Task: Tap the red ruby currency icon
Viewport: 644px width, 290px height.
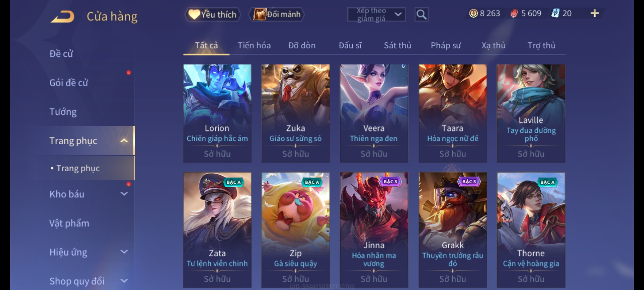Action: point(514,13)
